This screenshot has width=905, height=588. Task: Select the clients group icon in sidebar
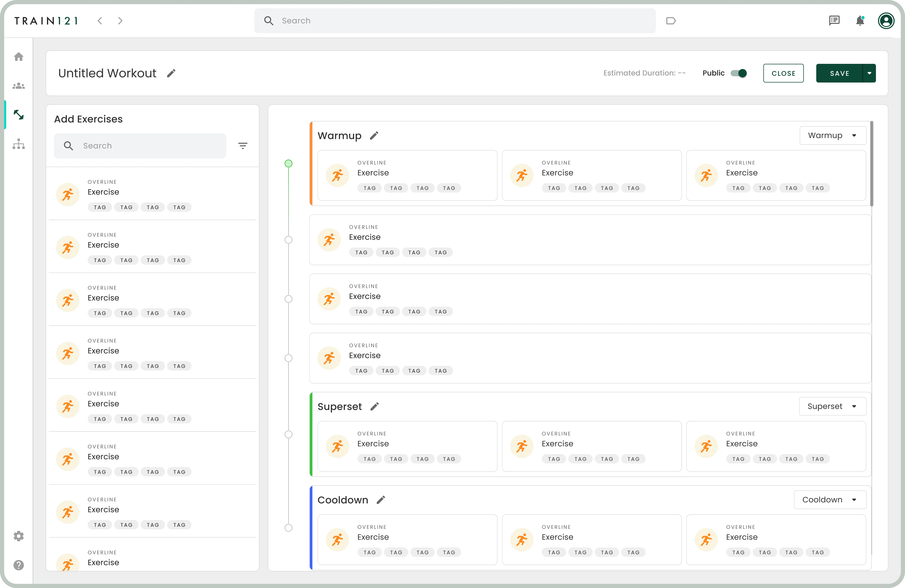click(x=19, y=86)
